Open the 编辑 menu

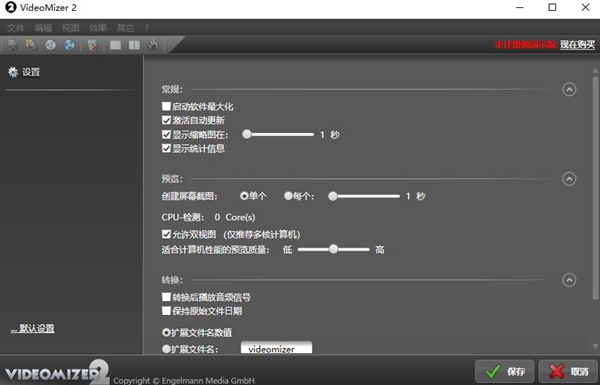click(x=43, y=28)
